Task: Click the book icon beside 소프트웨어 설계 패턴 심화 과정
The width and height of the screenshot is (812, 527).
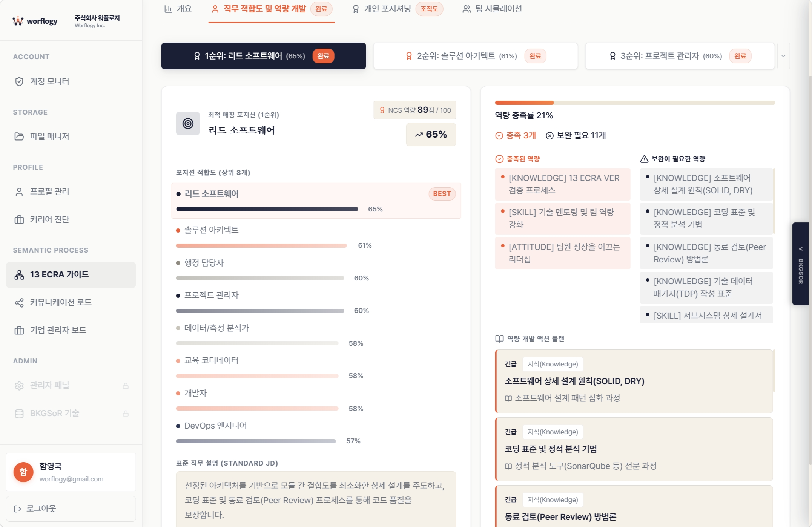Action: pos(508,398)
